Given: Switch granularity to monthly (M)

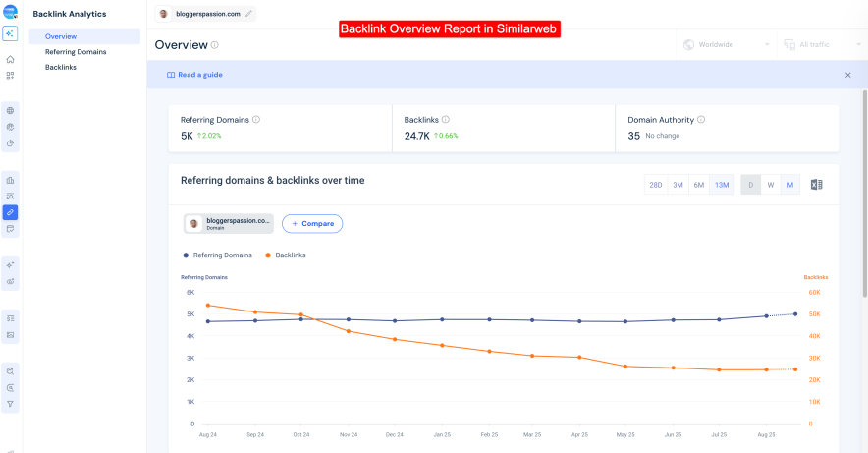Looking at the screenshot, I should (x=790, y=185).
